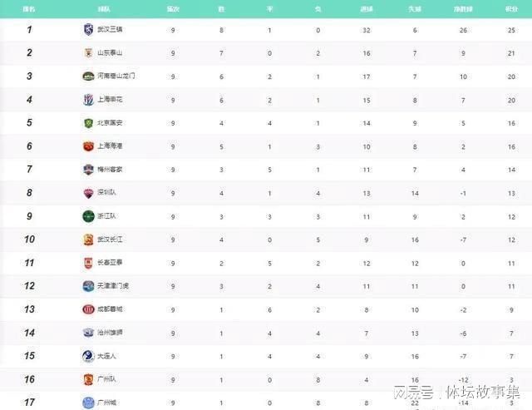
Task: Click the 沧州雄狮 team name
Action: [110, 333]
